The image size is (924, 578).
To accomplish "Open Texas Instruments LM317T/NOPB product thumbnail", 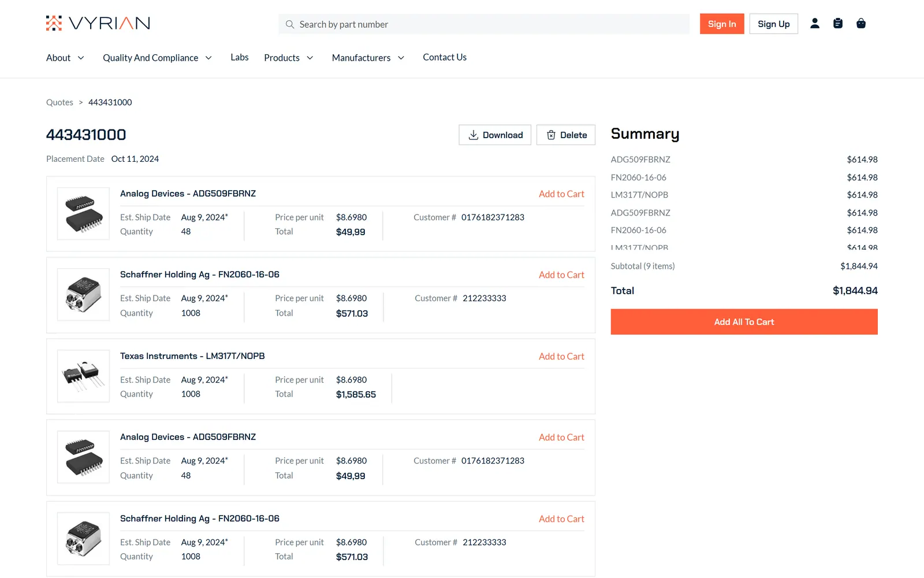I will click(84, 376).
